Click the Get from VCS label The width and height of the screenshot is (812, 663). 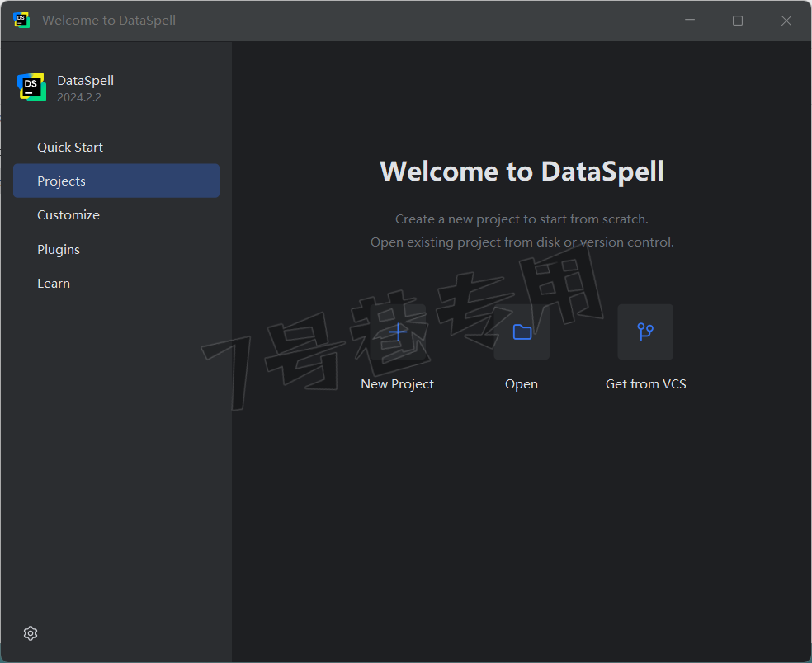pos(646,384)
